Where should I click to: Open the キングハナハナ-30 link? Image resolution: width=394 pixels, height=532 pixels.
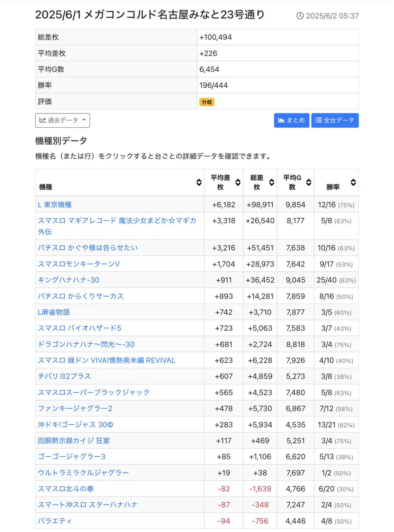point(69,280)
